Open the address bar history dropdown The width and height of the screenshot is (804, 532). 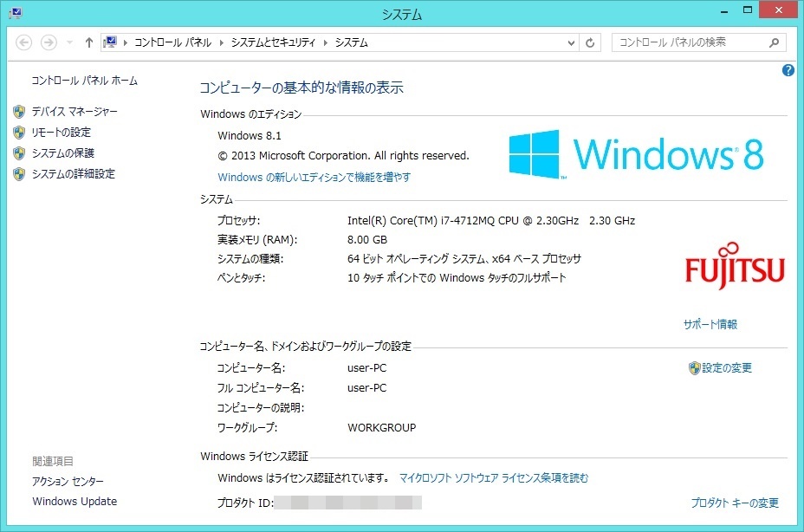(x=571, y=43)
